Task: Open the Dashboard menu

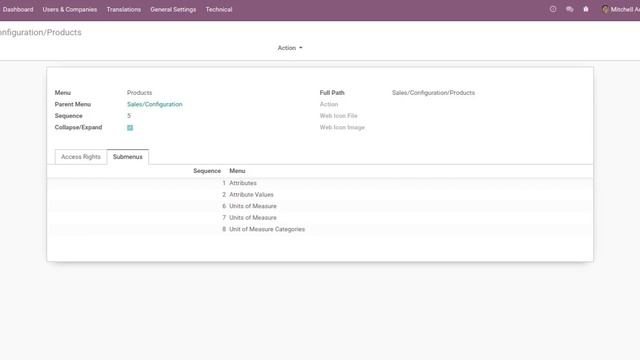Action: [x=18, y=9]
